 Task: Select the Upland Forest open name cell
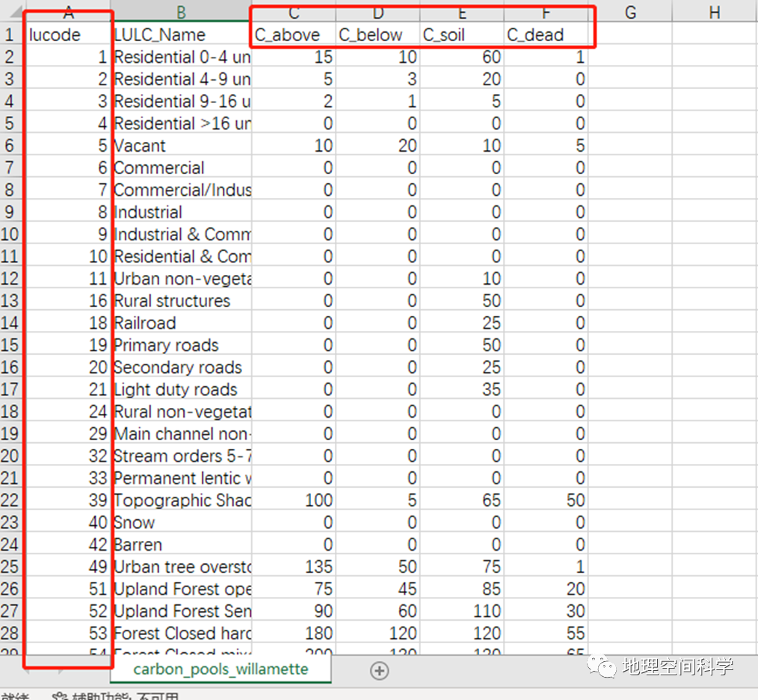click(182, 589)
